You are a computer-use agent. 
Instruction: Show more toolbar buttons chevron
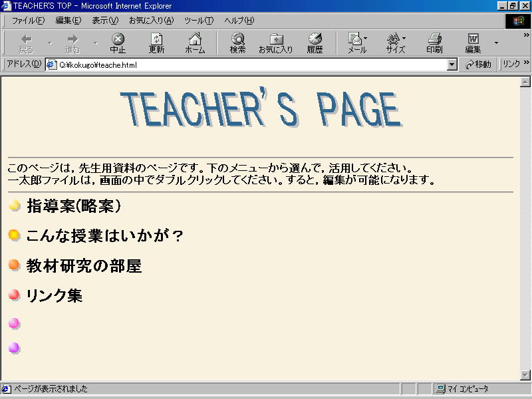click(x=526, y=35)
